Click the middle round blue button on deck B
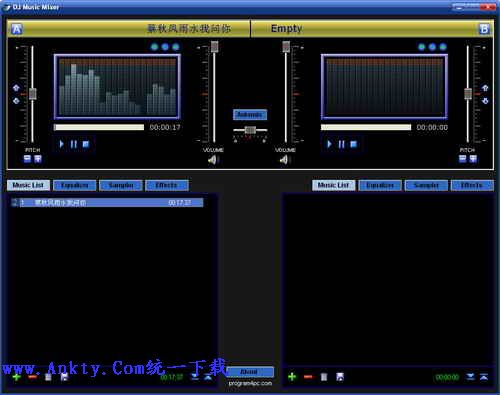Screen dimensions: 500x395 pyautogui.click(x=432, y=47)
